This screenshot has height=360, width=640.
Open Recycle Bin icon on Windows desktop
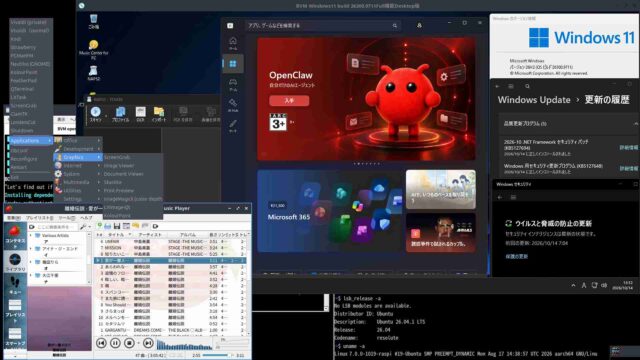point(93,21)
